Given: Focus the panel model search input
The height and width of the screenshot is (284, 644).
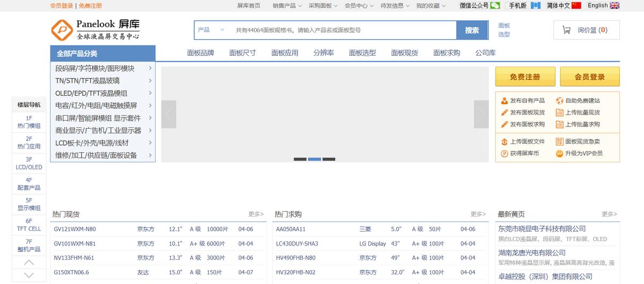Looking at the screenshot, I should pos(343,30).
